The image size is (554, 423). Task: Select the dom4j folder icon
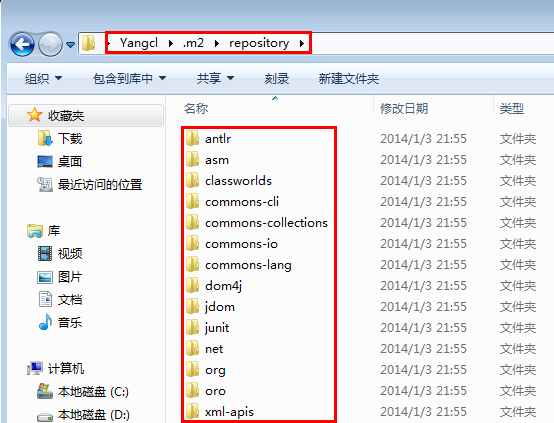click(x=193, y=285)
